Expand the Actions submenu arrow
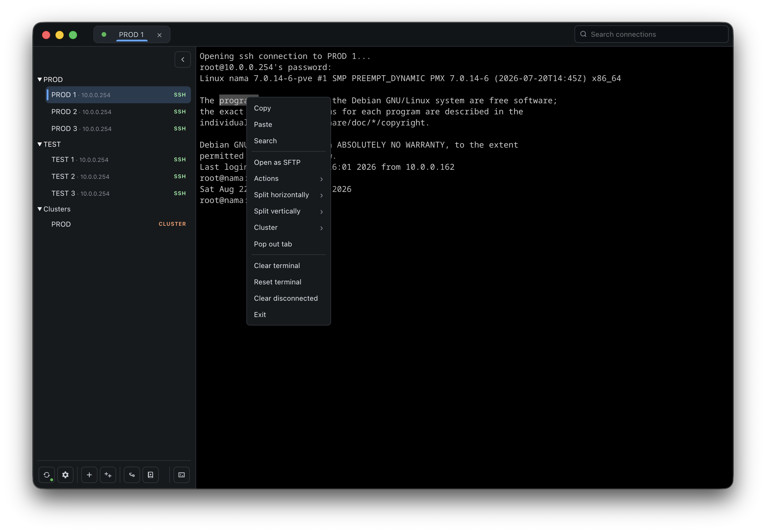The width and height of the screenshot is (766, 532). 321,179
